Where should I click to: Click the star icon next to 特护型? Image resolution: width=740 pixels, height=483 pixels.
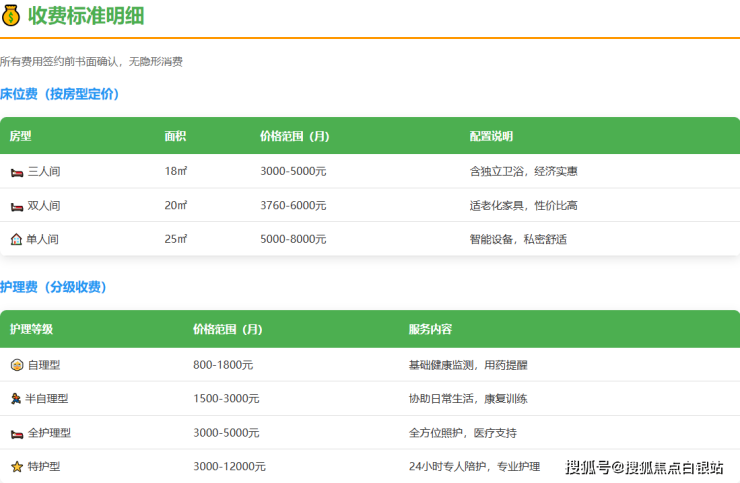tap(17, 467)
